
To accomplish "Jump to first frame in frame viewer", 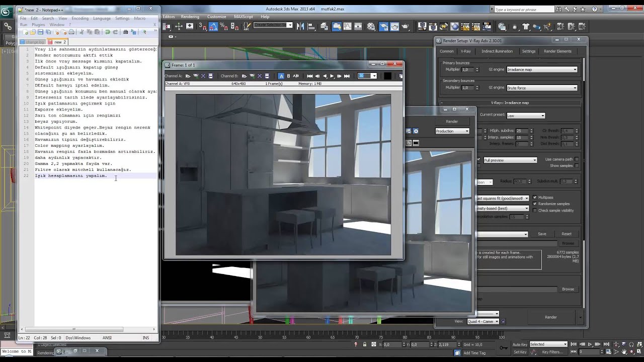I will click(x=310, y=76).
